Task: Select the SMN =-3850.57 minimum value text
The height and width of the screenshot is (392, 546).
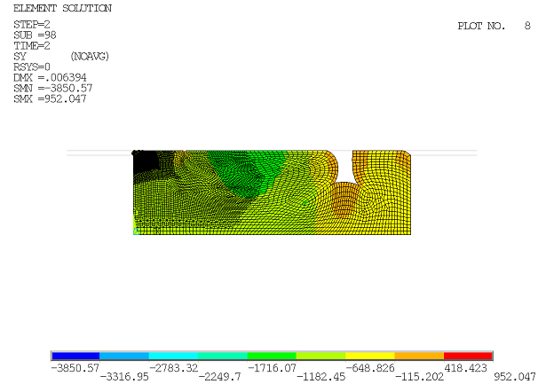Action: click(x=53, y=89)
